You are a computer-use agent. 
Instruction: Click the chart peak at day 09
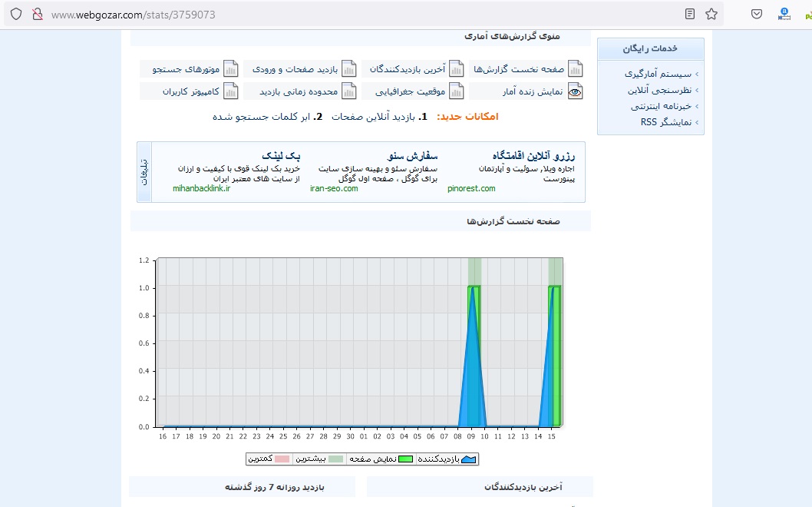tap(472, 288)
